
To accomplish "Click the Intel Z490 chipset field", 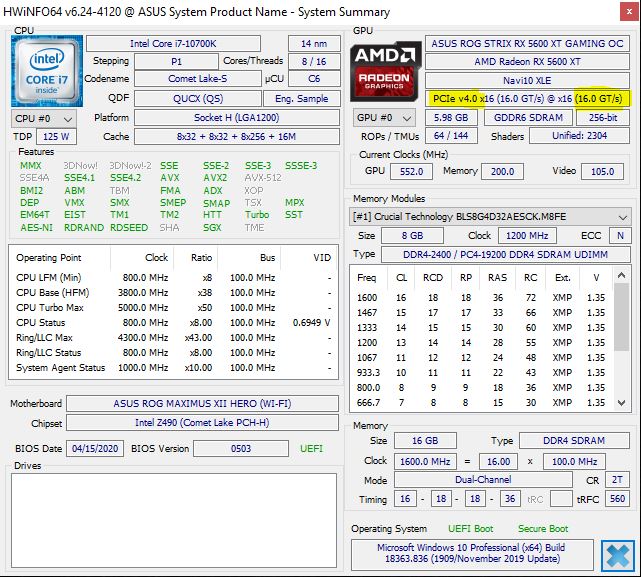I will pos(202,422).
